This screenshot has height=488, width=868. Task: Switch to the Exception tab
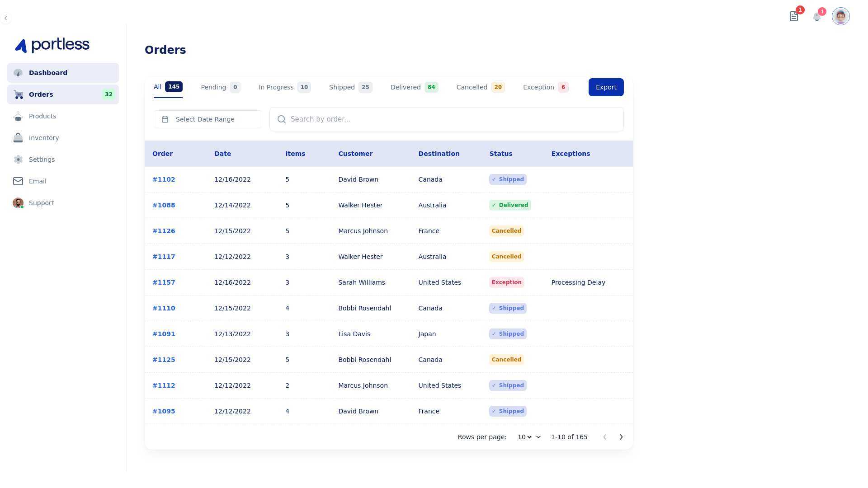point(545,87)
